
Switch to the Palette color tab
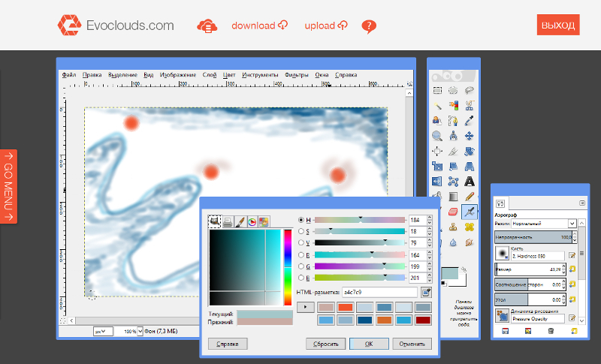coord(264,222)
